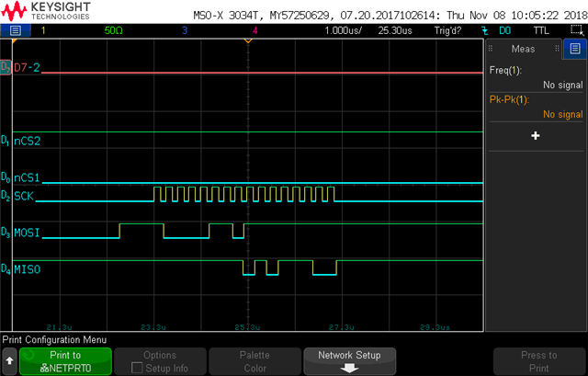
Task: Click the D0 nCS1 channel label
Action: click(x=20, y=177)
